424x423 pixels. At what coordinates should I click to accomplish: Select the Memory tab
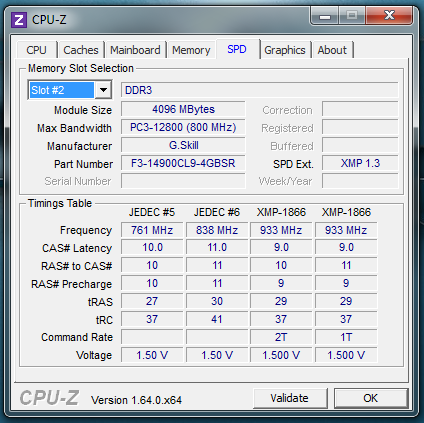191,50
